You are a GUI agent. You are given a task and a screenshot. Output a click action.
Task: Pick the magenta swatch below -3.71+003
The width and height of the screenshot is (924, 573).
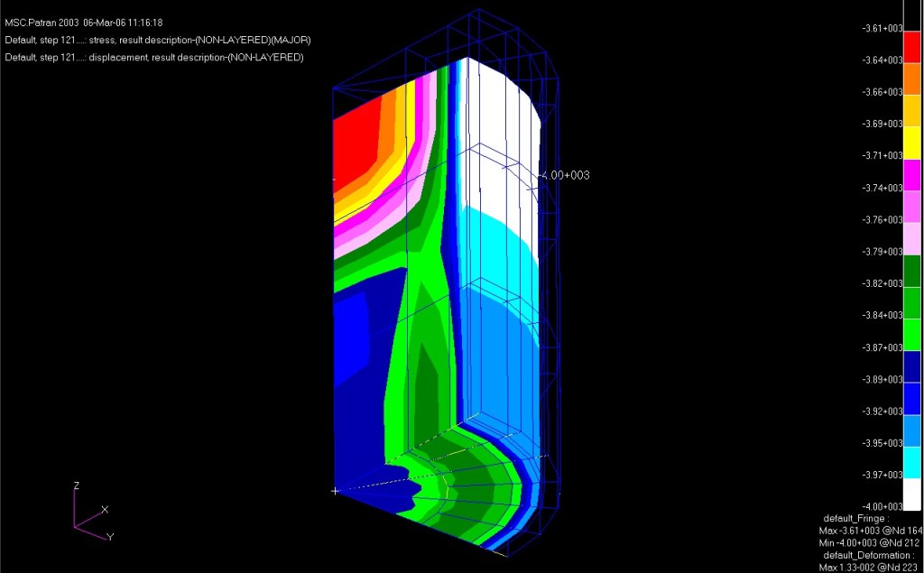(911, 171)
